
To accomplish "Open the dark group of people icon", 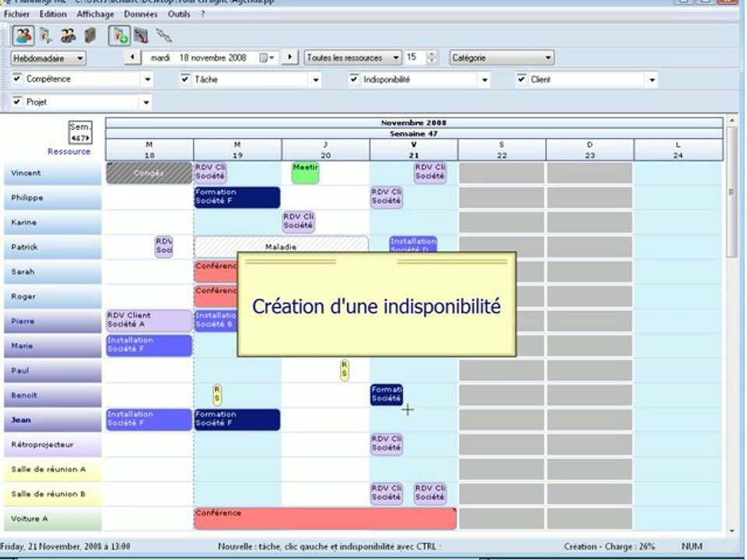I will [68, 36].
